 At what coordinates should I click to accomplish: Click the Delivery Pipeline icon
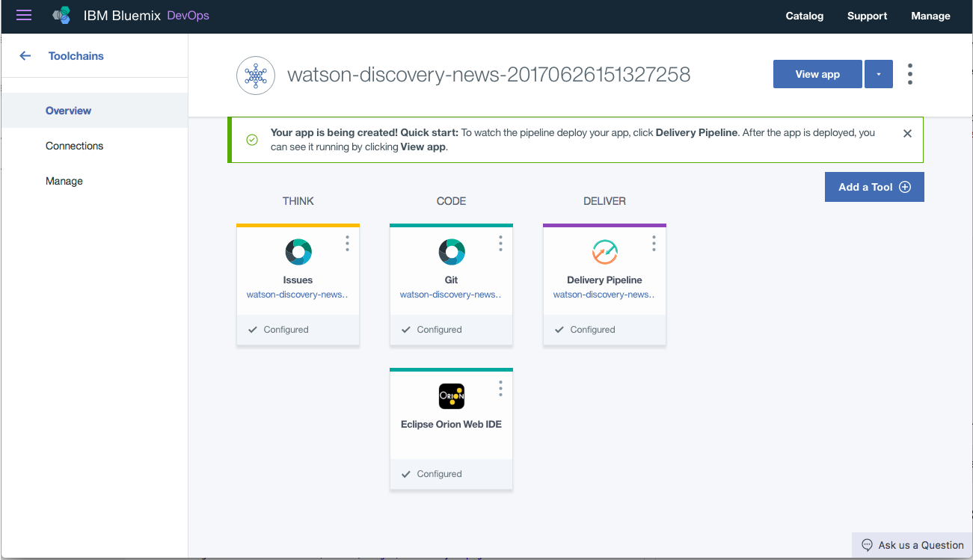tap(605, 252)
